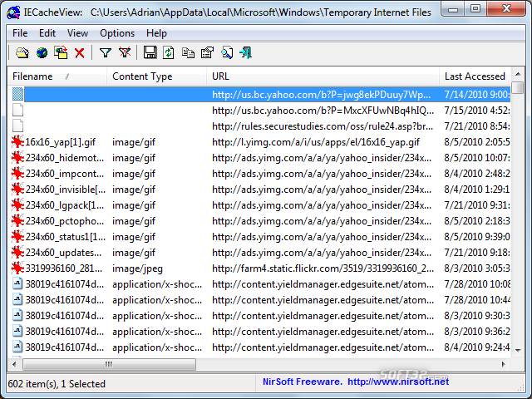The height and width of the screenshot is (399, 532).
Task: Open the View menu
Action: click(77, 33)
